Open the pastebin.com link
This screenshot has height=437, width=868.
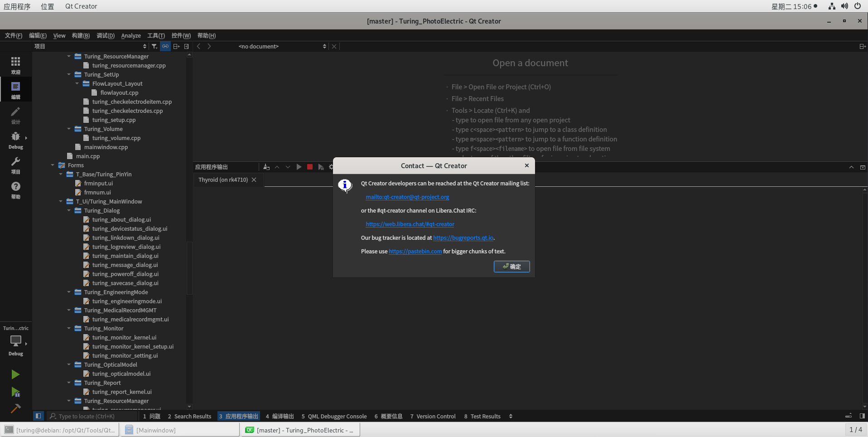(415, 251)
